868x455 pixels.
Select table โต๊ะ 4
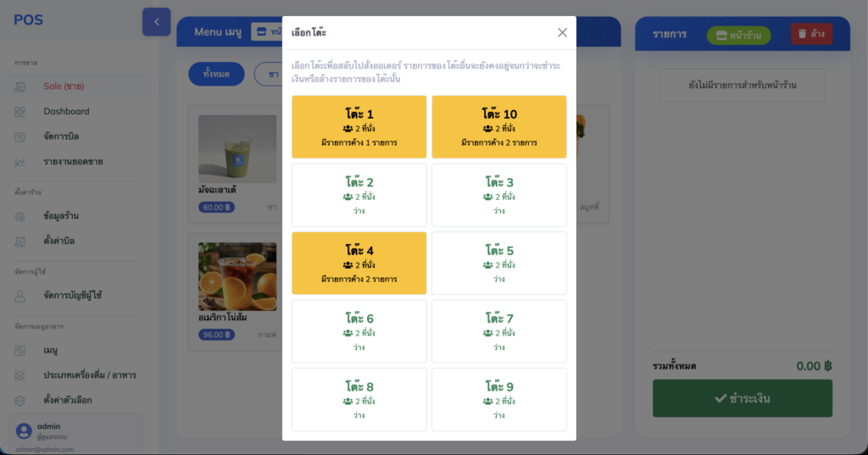coord(359,263)
